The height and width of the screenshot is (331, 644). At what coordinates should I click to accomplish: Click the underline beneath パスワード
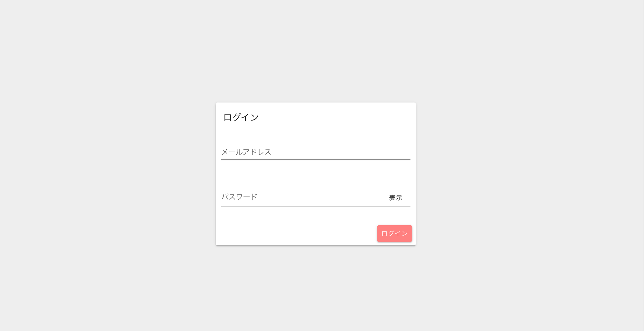click(316, 206)
